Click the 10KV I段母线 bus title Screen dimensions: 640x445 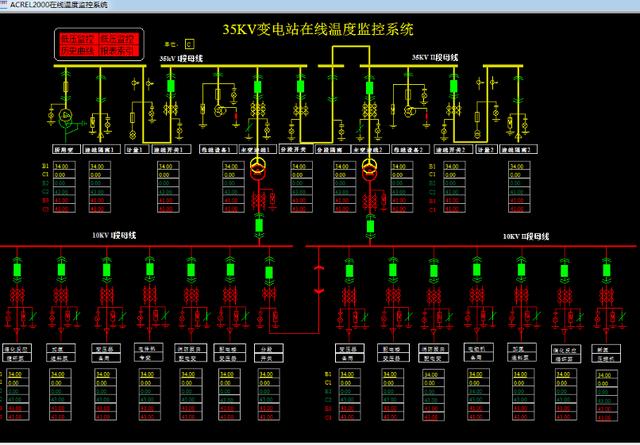tap(114, 235)
